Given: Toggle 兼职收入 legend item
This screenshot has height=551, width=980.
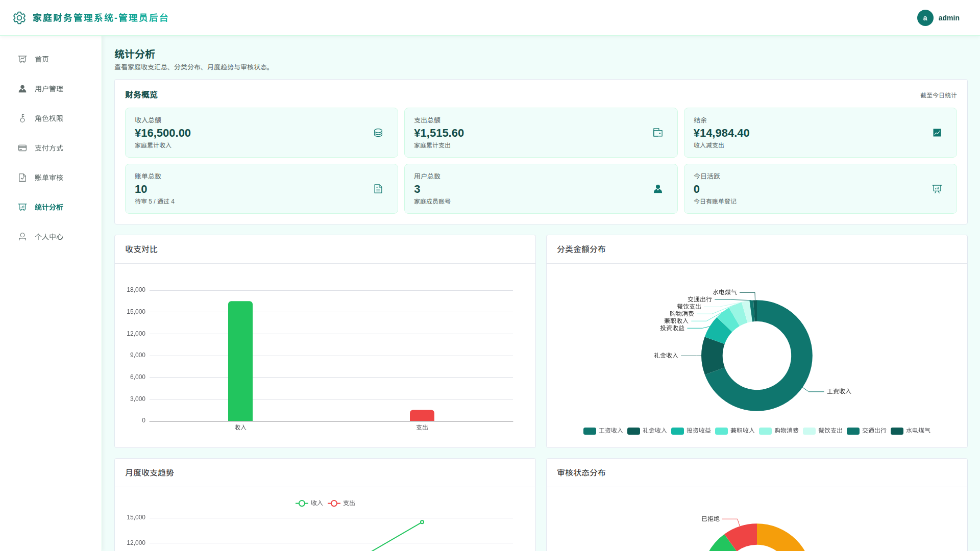Looking at the screenshot, I should click(734, 431).
